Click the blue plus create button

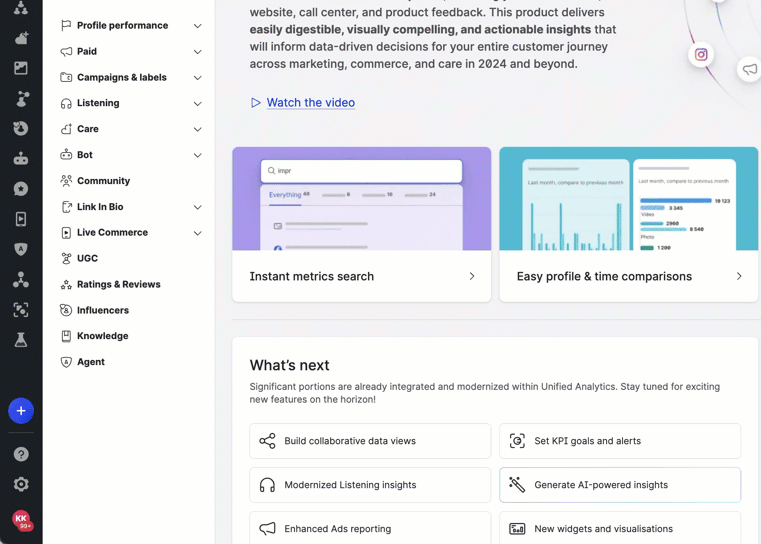coord(21,411)
